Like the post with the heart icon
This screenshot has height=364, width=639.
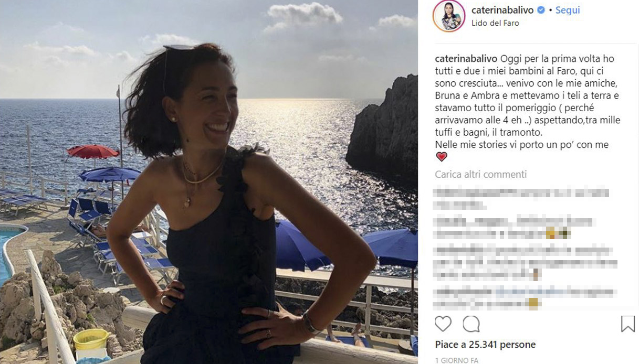(443, 324)
